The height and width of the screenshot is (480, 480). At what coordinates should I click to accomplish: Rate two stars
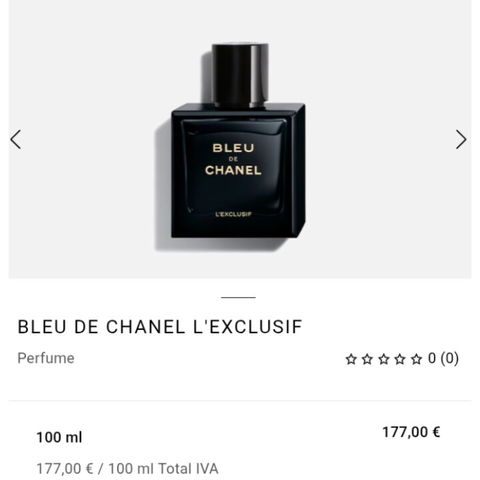(367, 359)
